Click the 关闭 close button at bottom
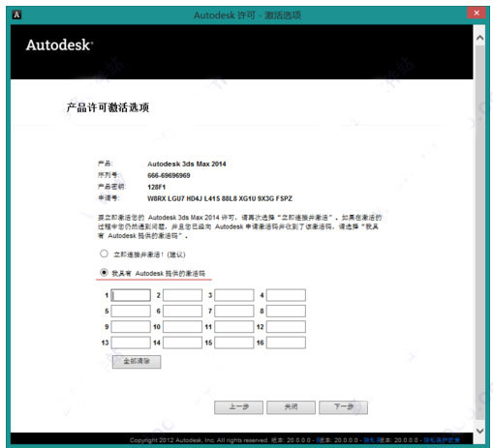Image resolution: width=493 pixels, height=448 pixels. point(291,407)
